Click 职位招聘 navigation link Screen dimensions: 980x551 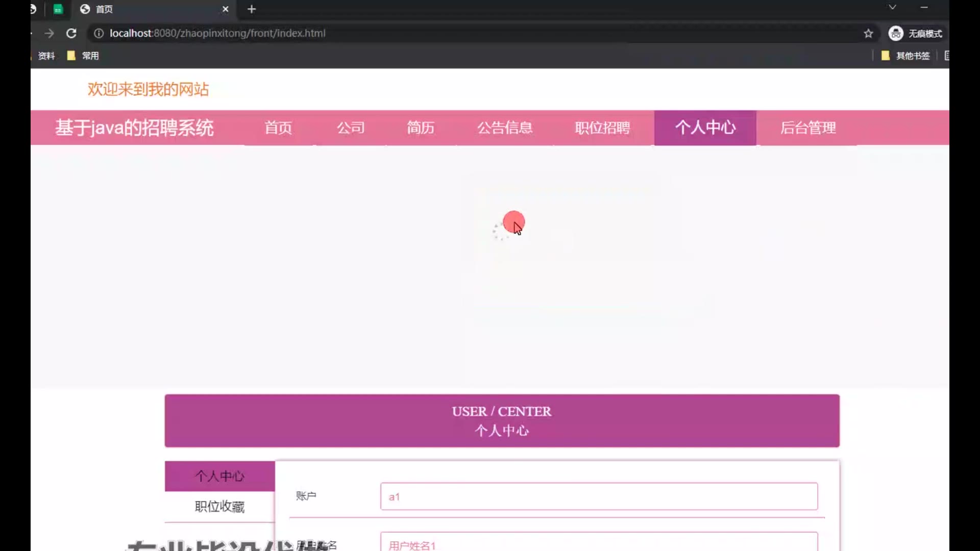point(602,128)
